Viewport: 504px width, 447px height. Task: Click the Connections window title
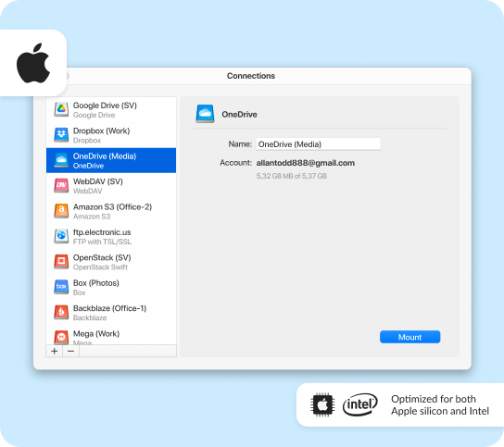[251, 76]
